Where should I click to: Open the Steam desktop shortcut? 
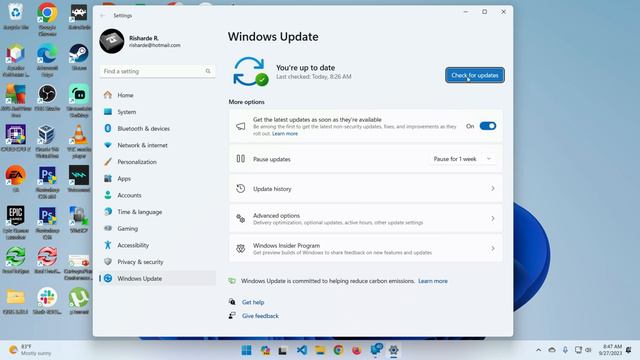tap(79, 58)
